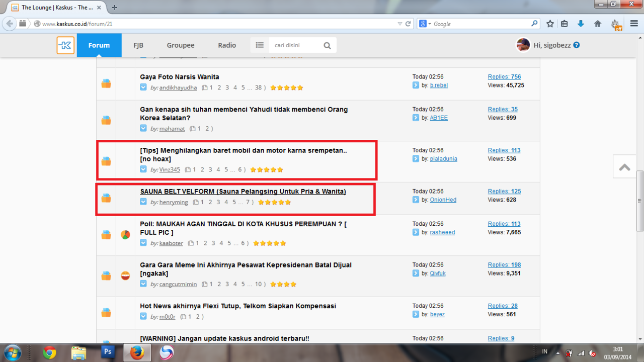Click the 'cari disini' search field

[294, 45]
